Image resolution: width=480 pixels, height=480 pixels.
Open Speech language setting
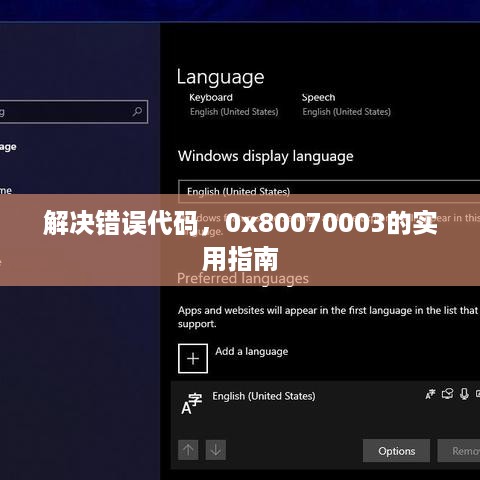318,97
